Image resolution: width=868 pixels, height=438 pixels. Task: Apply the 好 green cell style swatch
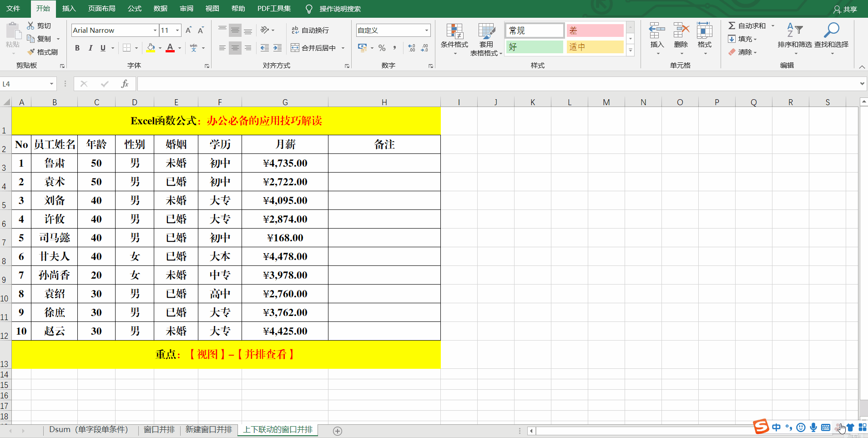535,47
